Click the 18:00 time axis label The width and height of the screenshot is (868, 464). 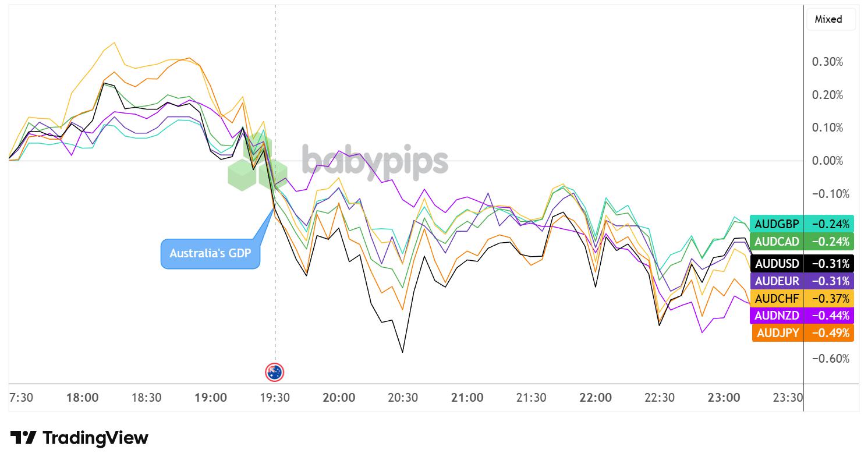(x=83, y=398)
